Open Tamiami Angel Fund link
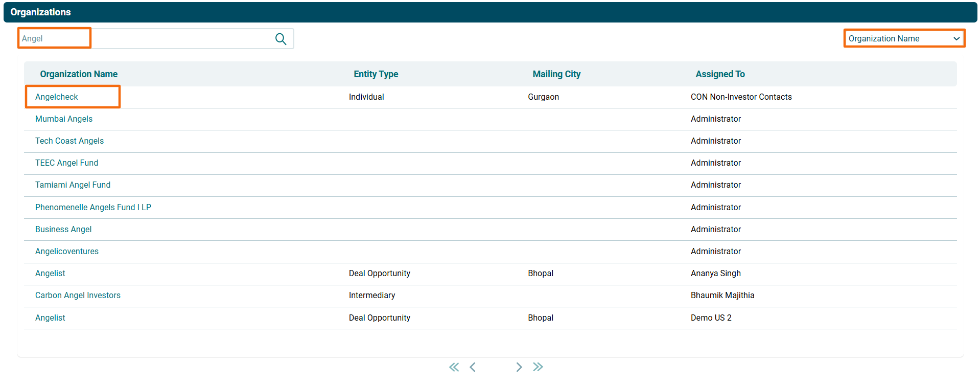Screen dimensions: 980x384 [x=73, y=185]
